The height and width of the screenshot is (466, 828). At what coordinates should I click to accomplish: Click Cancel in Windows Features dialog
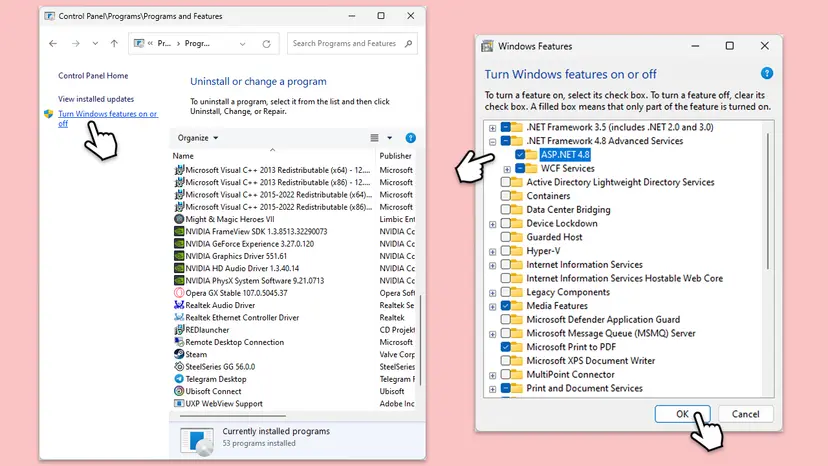[745, 414]
